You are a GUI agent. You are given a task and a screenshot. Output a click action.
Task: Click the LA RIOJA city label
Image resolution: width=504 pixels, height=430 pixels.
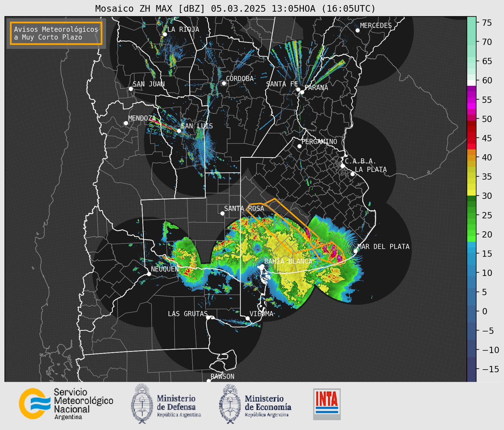pos(183,29)
